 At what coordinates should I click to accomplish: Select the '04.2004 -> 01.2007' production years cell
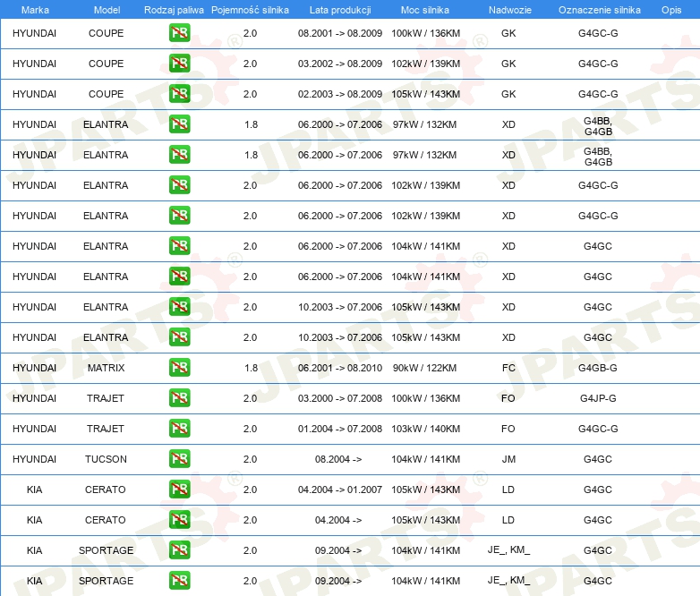click(x=340, y=490)
